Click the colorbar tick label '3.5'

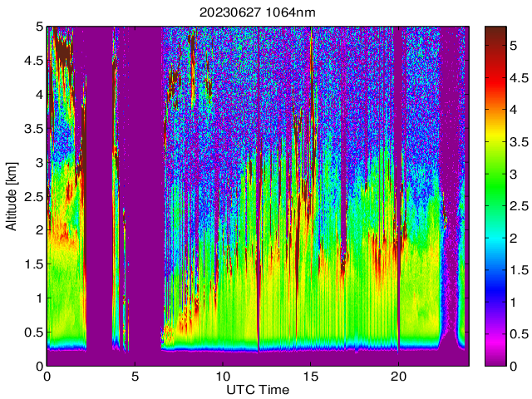click(x=519, y=142)
